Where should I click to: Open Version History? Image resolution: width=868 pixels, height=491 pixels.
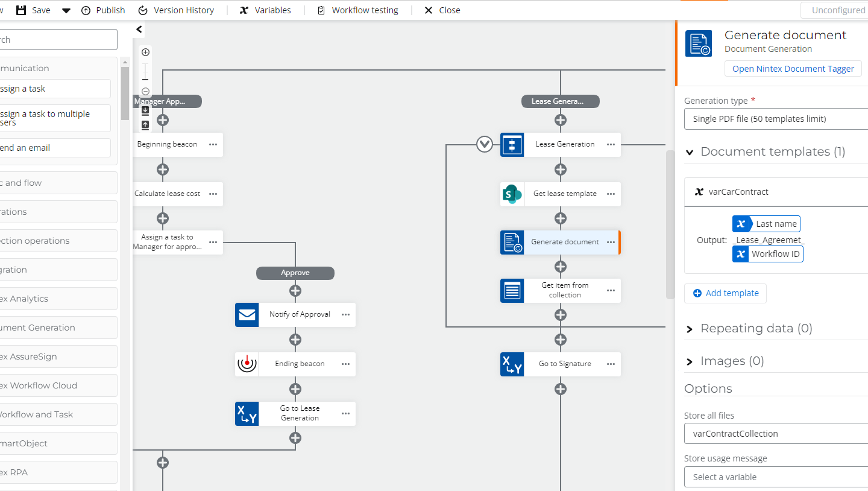tap(176, 10)
